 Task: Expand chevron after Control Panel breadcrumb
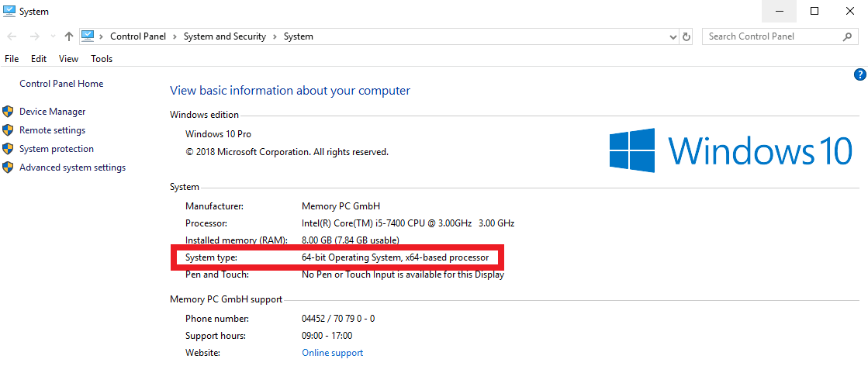click(175, 36)
